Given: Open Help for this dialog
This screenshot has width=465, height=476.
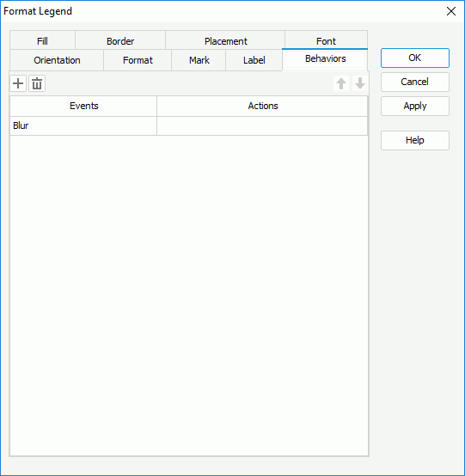Looking at the screenshot, I should click(x=415, y=140).
